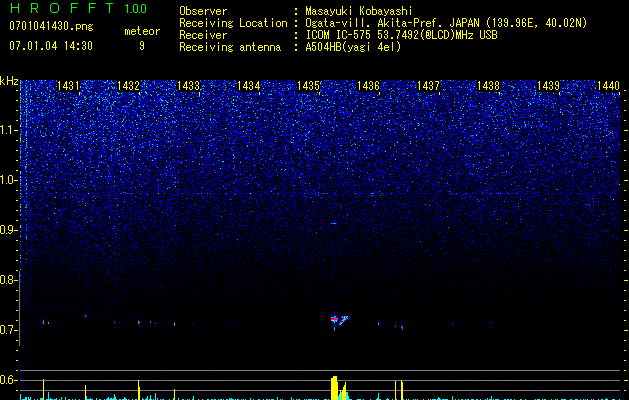Click the Receiving Location value Ogata-vill. Akita-Pref.
Image resolution: width=629 pixels, height=400 pixels.
(375, 23)
